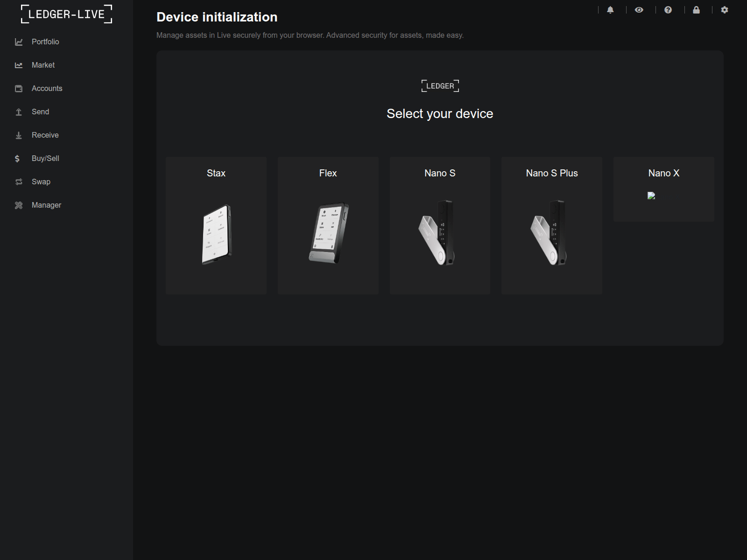Go to the Market section
The width and height of the screenshot is (747, 560).
click(x=43, y=65)
